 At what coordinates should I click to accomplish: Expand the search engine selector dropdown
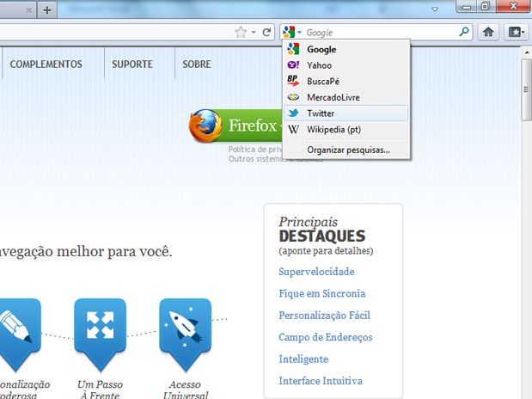[x=294, y=33]
